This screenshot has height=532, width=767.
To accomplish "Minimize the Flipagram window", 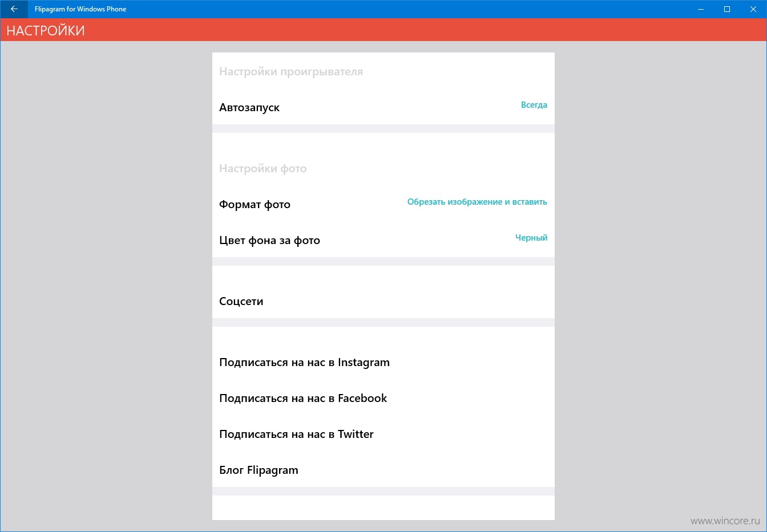I will click(x=701, y=9).
